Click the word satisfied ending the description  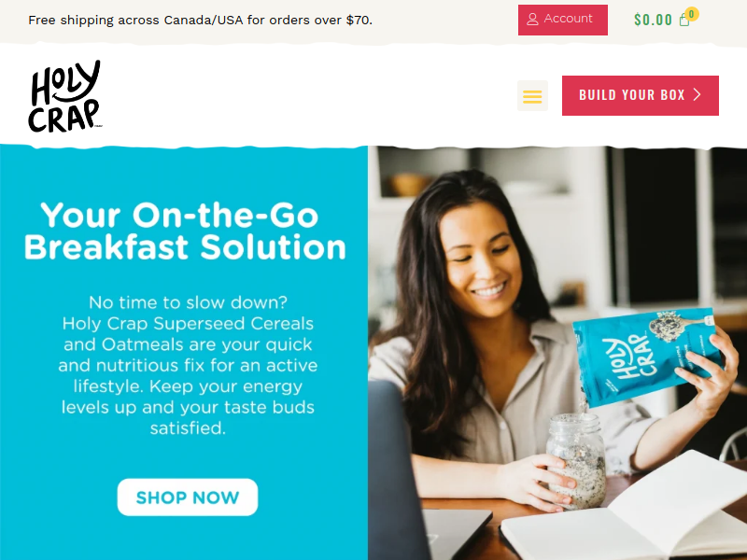coord(188,428)
